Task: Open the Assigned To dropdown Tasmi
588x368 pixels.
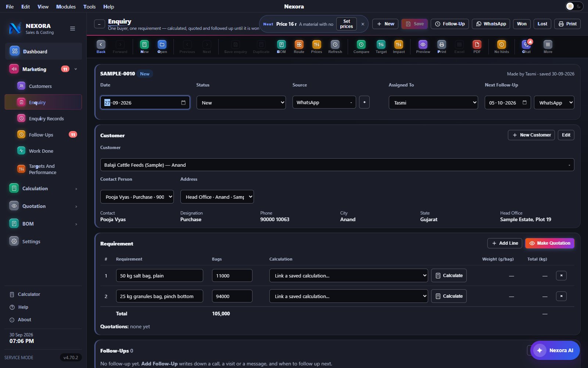Action: tap(433, 103)
